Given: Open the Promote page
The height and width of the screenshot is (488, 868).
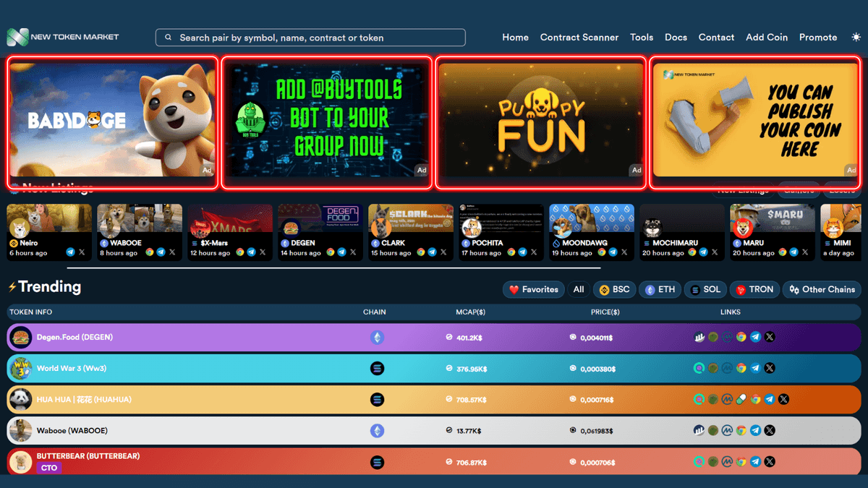Looking at the screenshot, I should 818,38.
